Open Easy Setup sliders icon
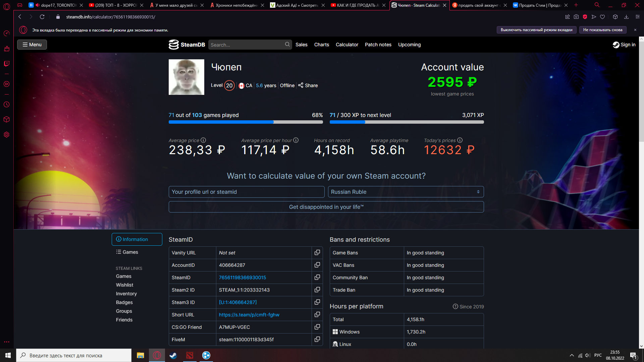Image resolution: width=644 pixels, height=362 pixels. pos(638,17)
